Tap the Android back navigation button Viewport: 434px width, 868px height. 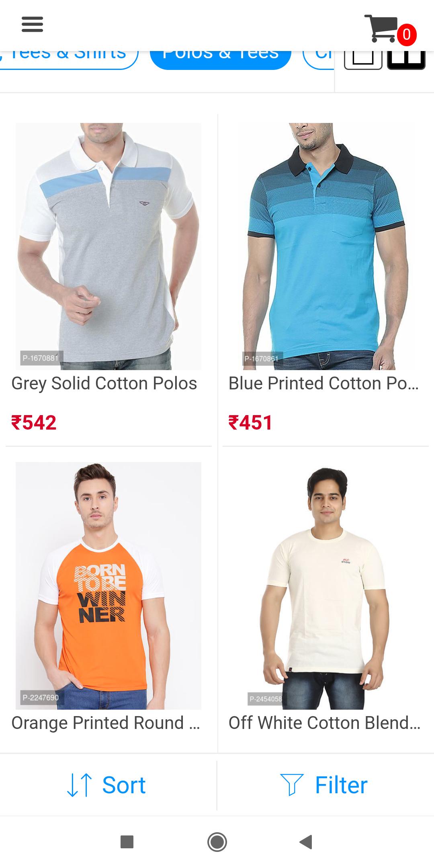[306, 842]
